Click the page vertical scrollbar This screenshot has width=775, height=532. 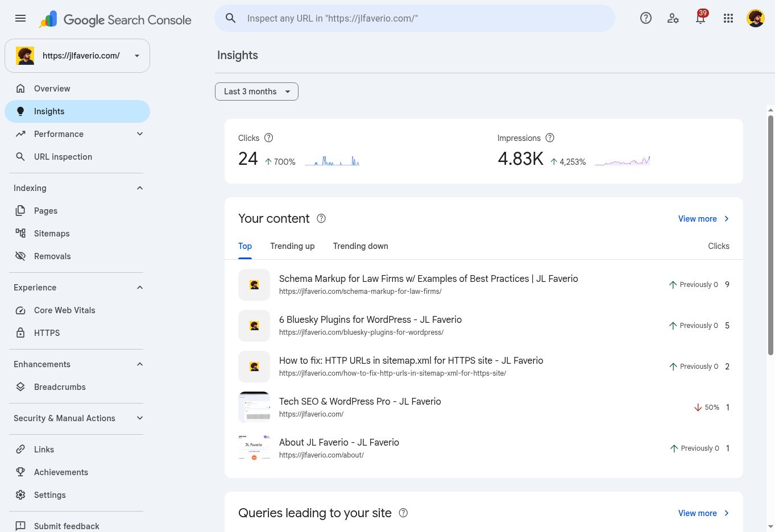(x=770, y=235)
